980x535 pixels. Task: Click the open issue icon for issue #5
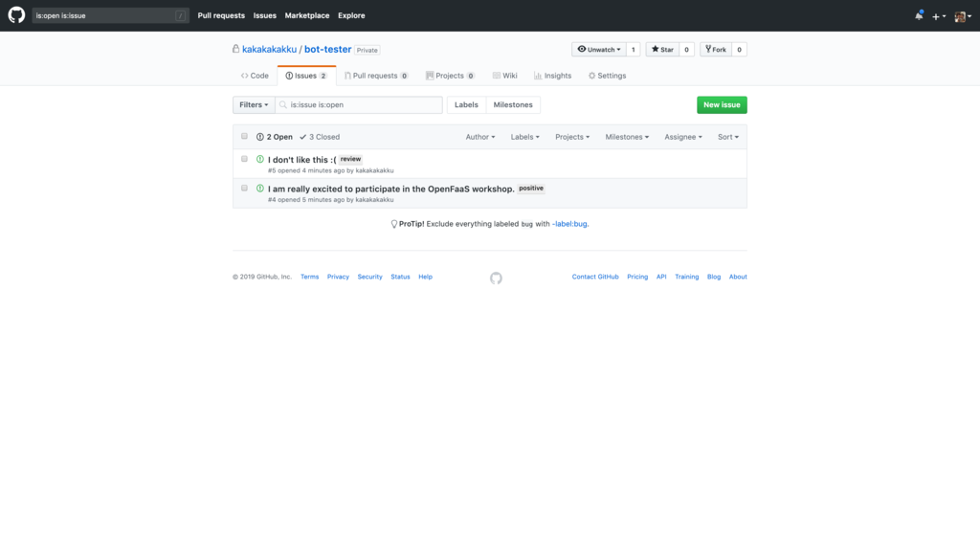pos(260,160)
